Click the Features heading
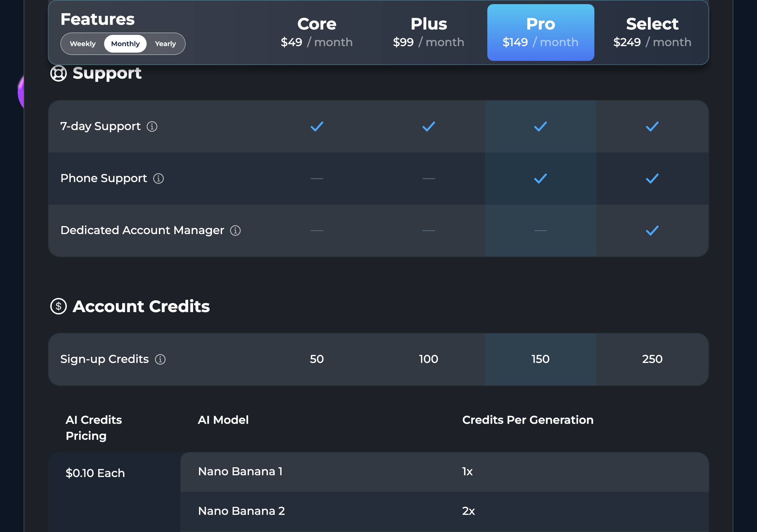 (98, 20)
